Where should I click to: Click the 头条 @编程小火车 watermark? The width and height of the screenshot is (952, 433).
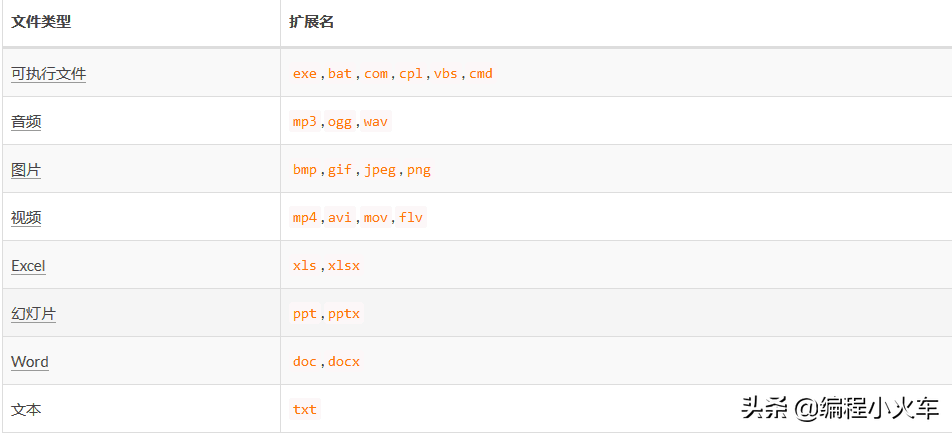tap(840, 408)
